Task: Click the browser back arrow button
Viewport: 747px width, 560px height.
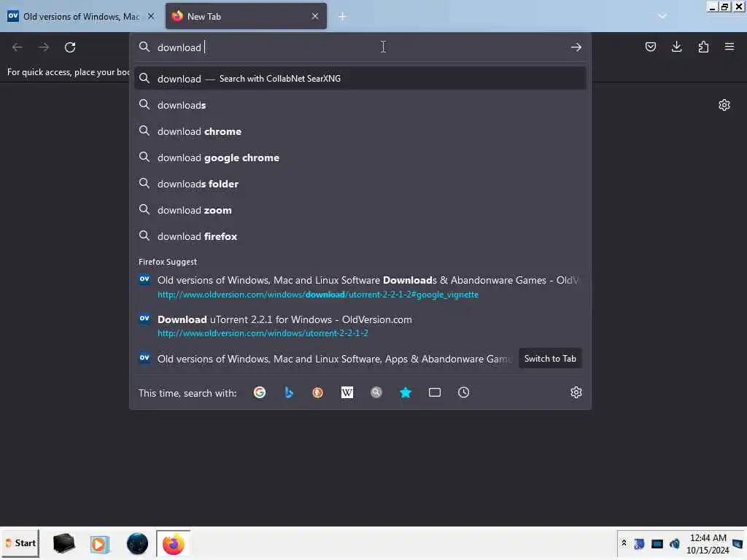Action: point(18,47)
